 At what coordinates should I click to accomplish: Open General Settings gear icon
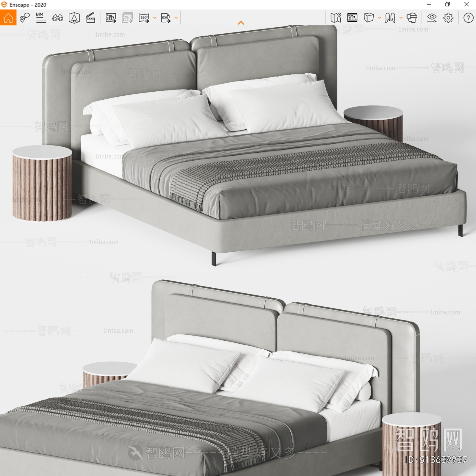click(448, 18)
